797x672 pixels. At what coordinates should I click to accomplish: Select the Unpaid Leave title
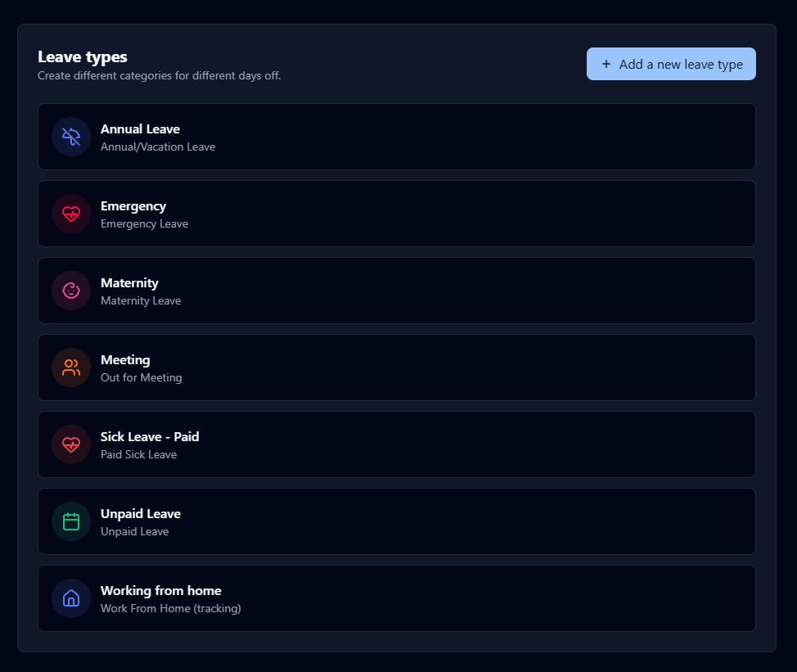141,514
